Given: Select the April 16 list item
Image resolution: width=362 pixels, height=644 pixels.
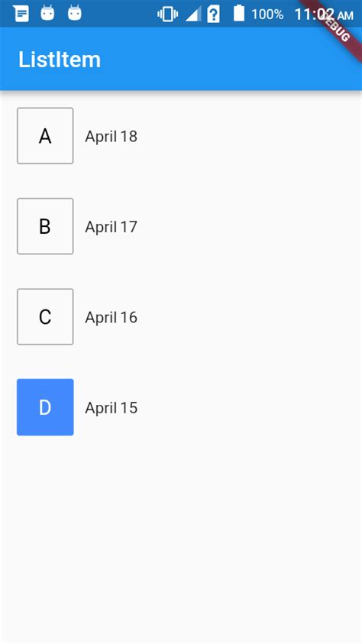Looking at the screenshot, I should 181,317.
